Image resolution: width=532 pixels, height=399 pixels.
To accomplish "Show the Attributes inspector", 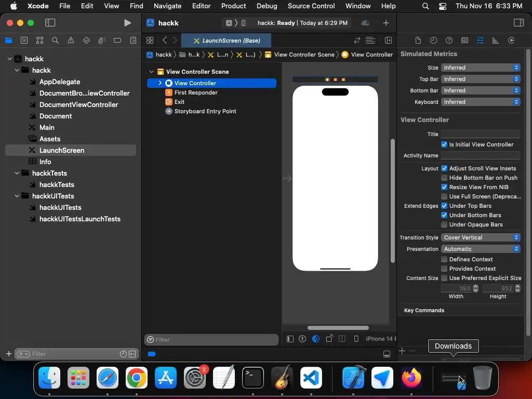I will click(480, 41).
